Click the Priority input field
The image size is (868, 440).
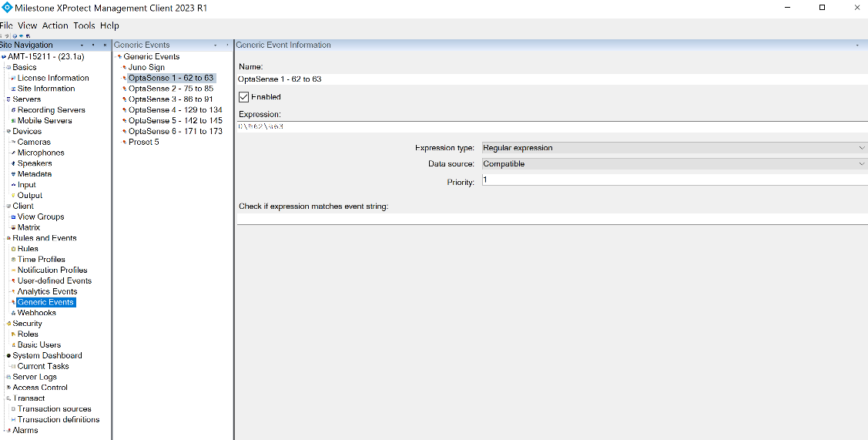pyautogui.click(x=674, y=180)
